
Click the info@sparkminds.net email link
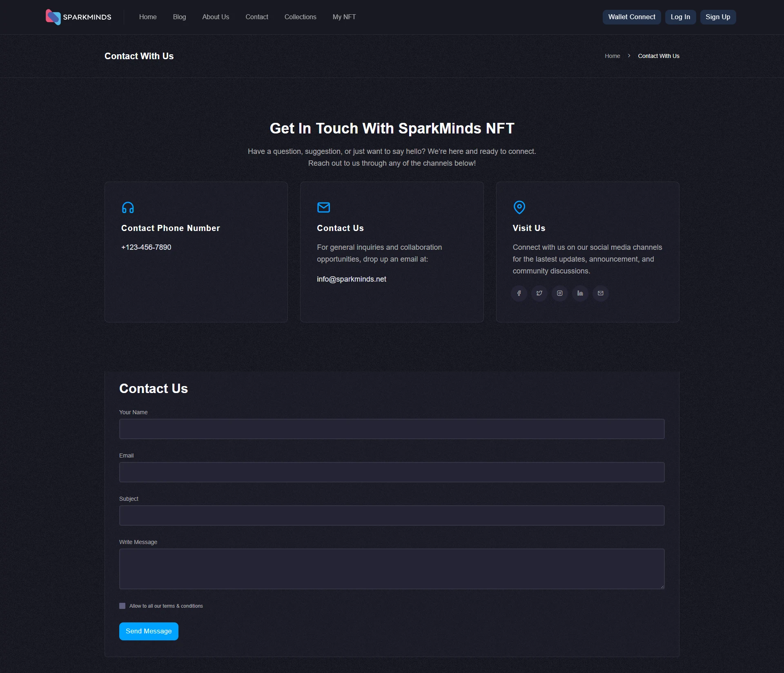tap(351, 279)
